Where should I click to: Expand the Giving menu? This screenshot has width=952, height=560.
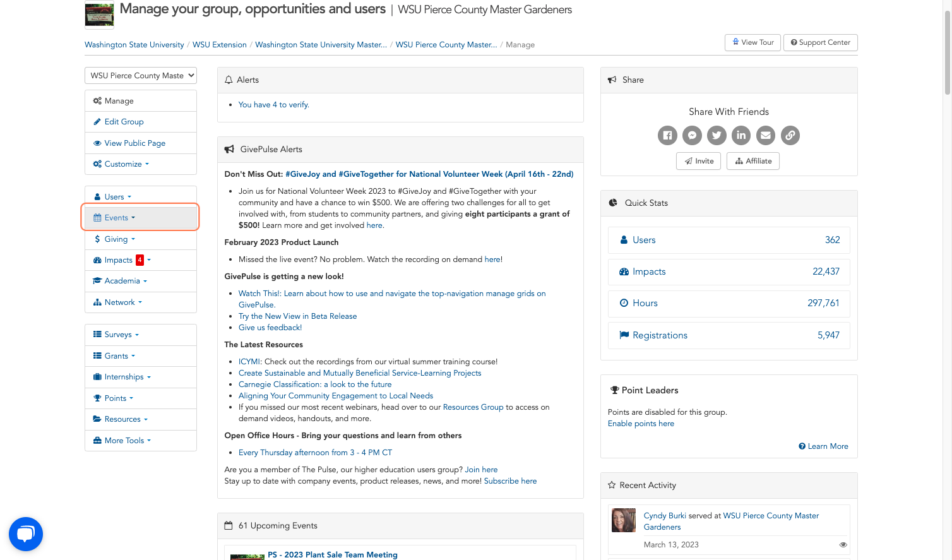click(x=141, y=239)
